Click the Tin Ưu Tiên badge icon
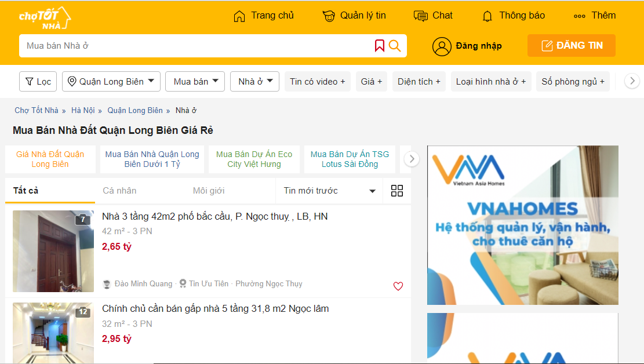 [183, 283]
